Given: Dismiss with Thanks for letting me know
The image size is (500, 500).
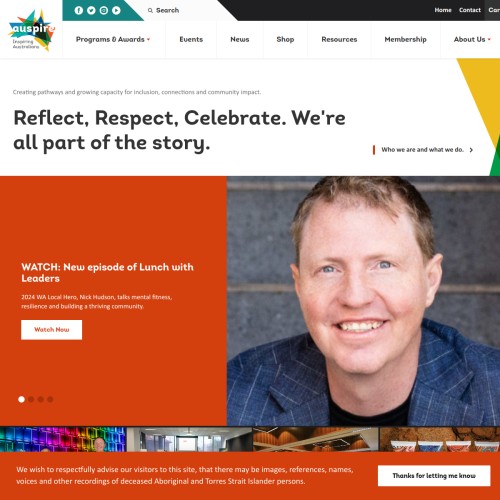Looking at the screenshot, I should click(434, 476).
